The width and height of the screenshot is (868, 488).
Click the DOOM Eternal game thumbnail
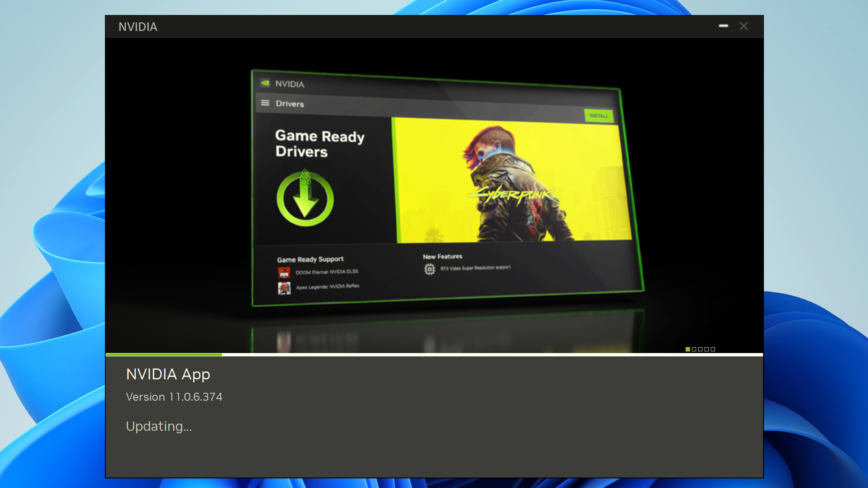coord(284,272)
